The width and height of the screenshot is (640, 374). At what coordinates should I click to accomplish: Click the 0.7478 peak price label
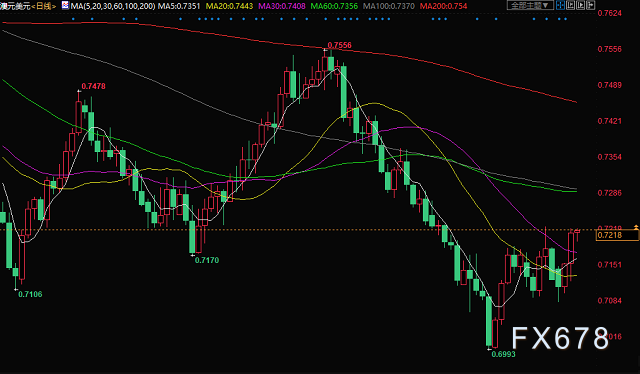[93, 86]
